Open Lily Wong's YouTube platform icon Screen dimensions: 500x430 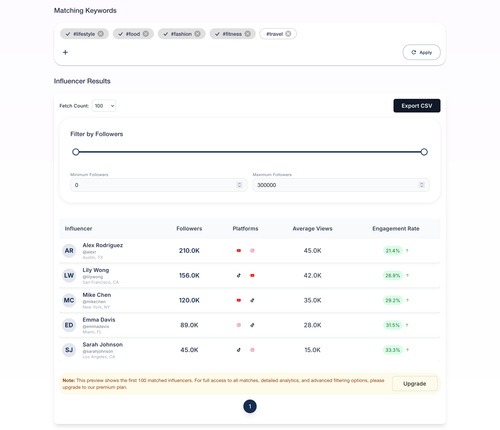coord(252,275)
